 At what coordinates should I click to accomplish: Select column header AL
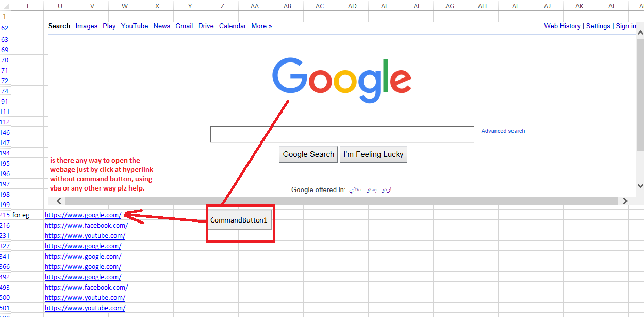click(612, 6)
